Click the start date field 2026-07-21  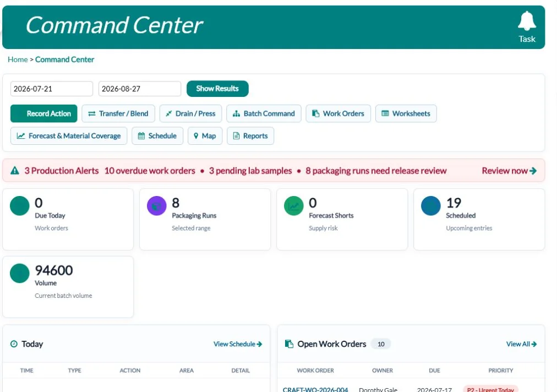pyautogui.click(x=52, y=89)
